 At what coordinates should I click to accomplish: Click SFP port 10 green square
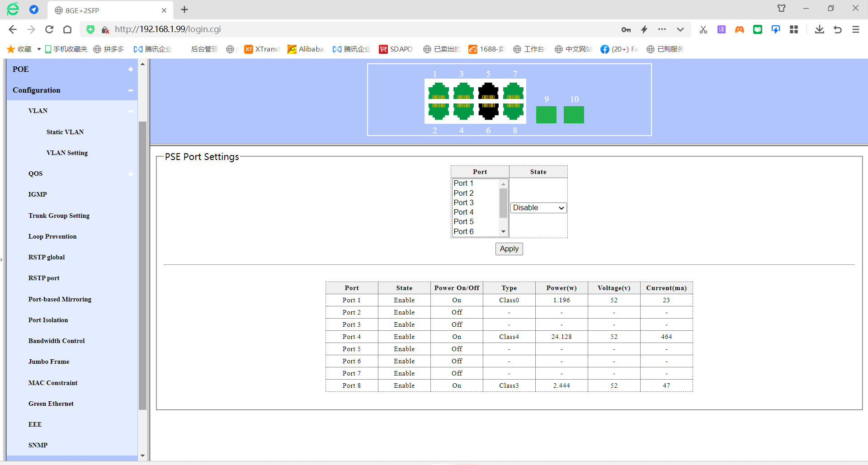tap(574, 115)
